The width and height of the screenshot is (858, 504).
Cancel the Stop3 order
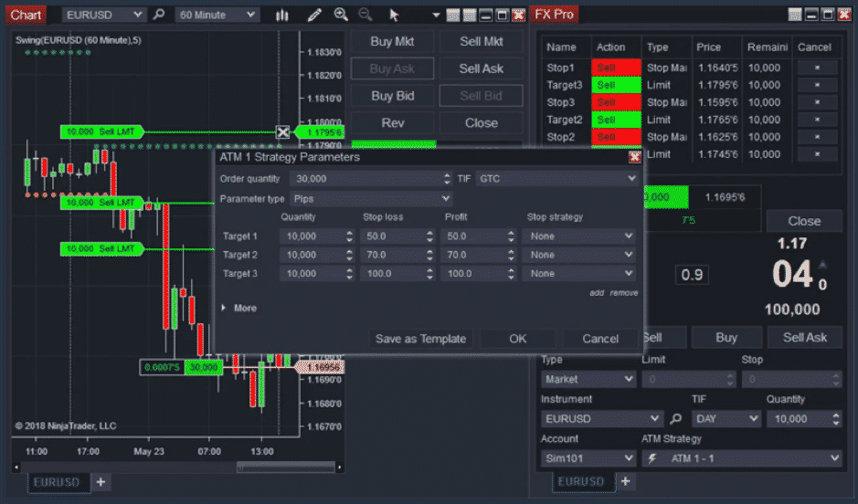click(x=817, y=102)
